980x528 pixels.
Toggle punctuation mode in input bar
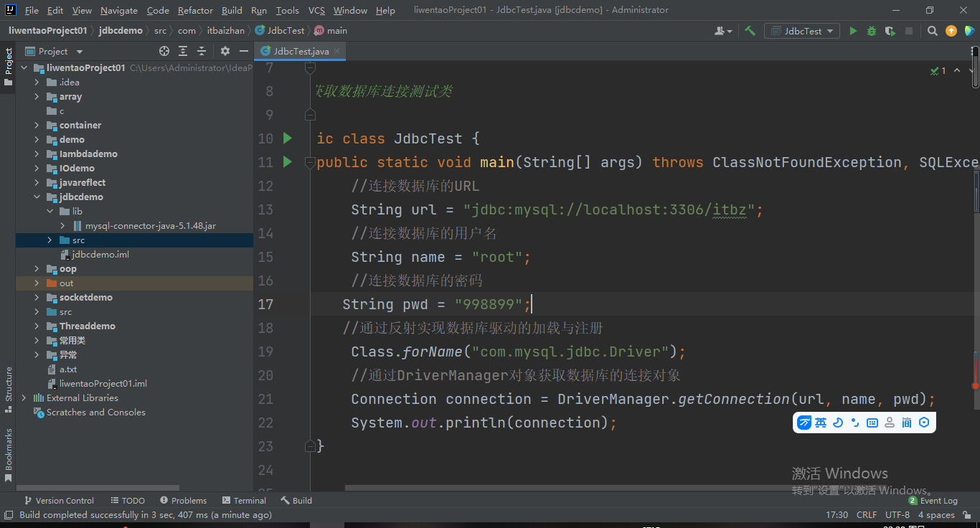[x=855, y=423]
